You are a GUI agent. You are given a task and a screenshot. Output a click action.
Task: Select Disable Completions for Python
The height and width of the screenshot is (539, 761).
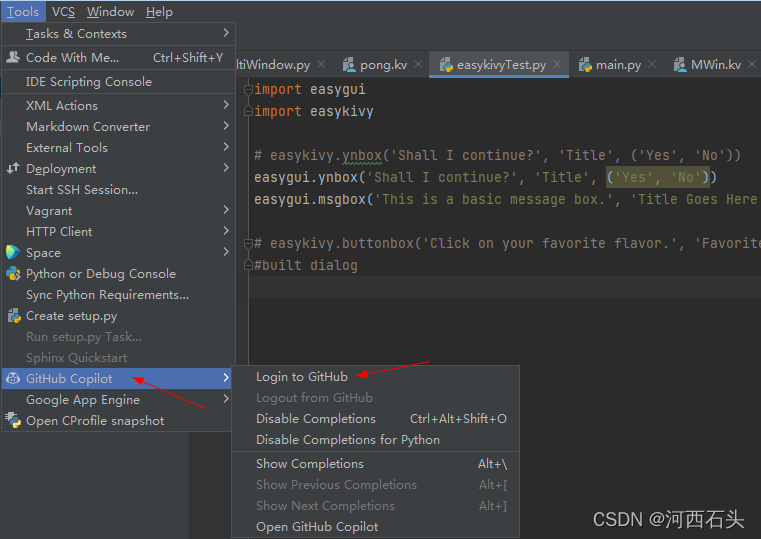pyautogui.click(x=375, y=440)
